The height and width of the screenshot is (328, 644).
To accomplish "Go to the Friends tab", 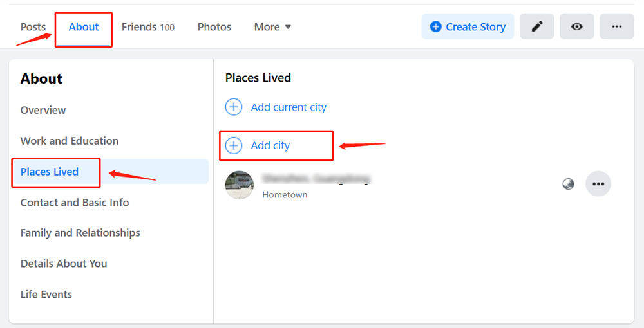I will (x=147, y=27).
